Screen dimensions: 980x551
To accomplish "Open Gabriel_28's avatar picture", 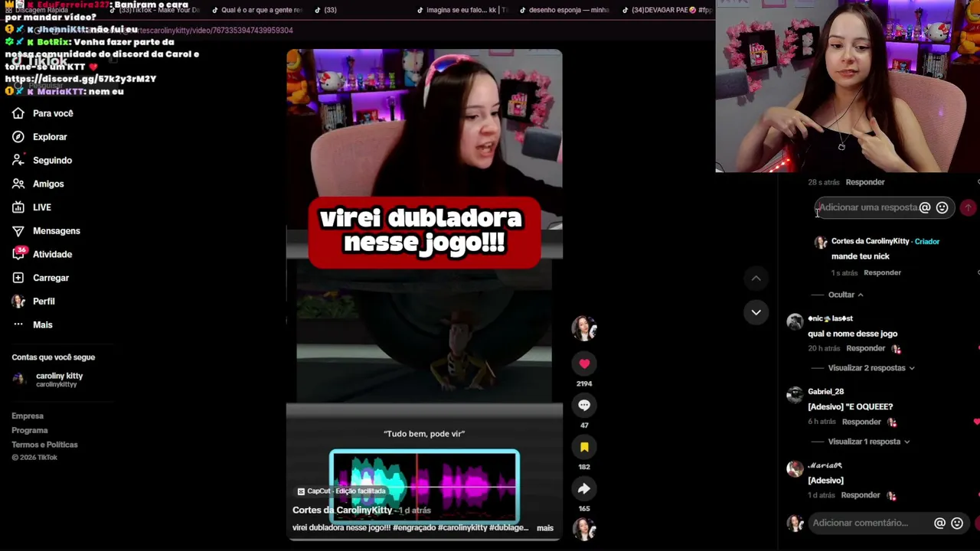I will [795, 395].
